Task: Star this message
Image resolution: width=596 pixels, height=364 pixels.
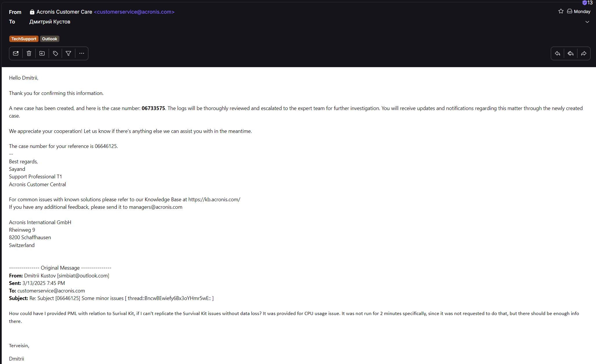Action: pos(561,11)
